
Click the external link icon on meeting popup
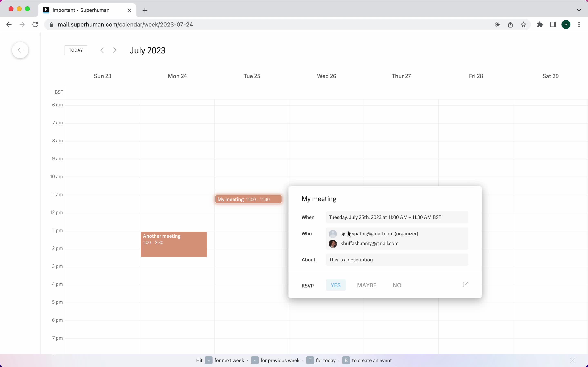(466, 285)
